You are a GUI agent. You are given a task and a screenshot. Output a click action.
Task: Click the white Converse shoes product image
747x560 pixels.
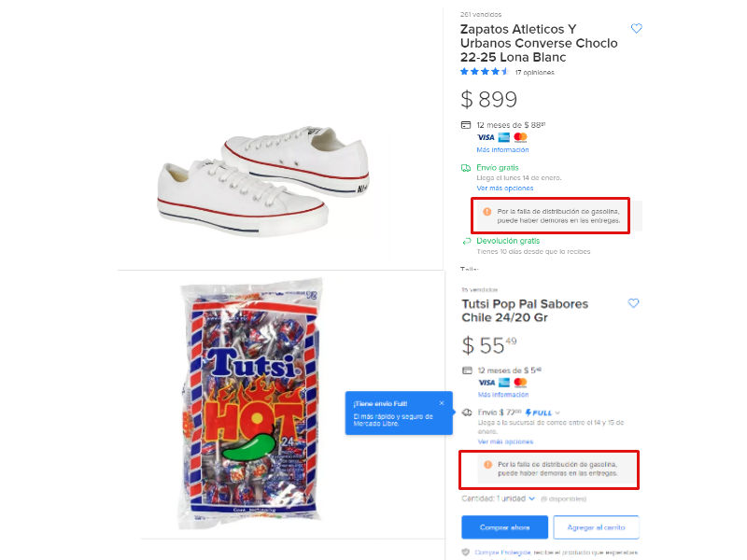tap(263, 181)
